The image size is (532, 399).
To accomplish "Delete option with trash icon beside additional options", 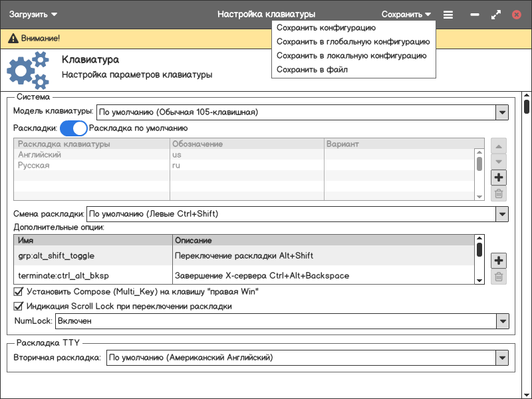I will 499,277.
